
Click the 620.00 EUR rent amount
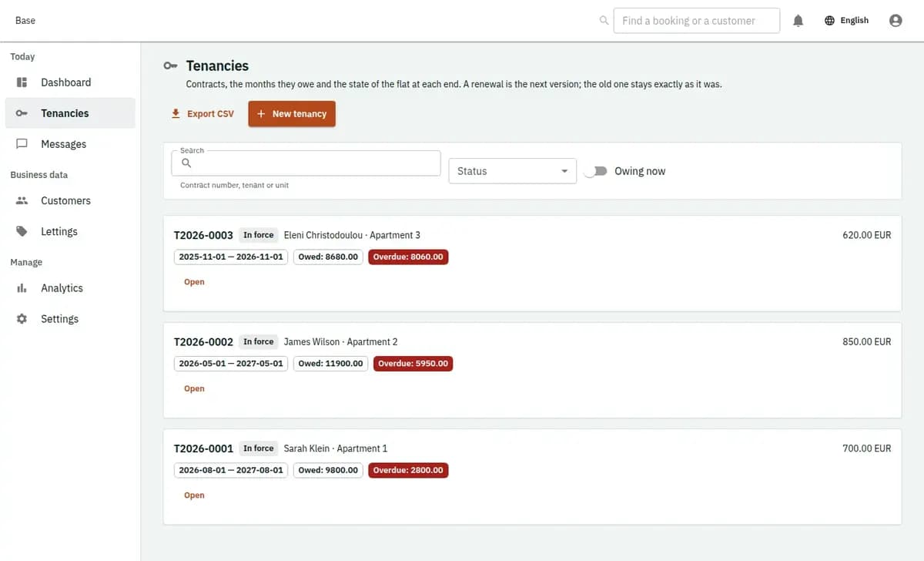pyautogui.click(x=866, y=235)
